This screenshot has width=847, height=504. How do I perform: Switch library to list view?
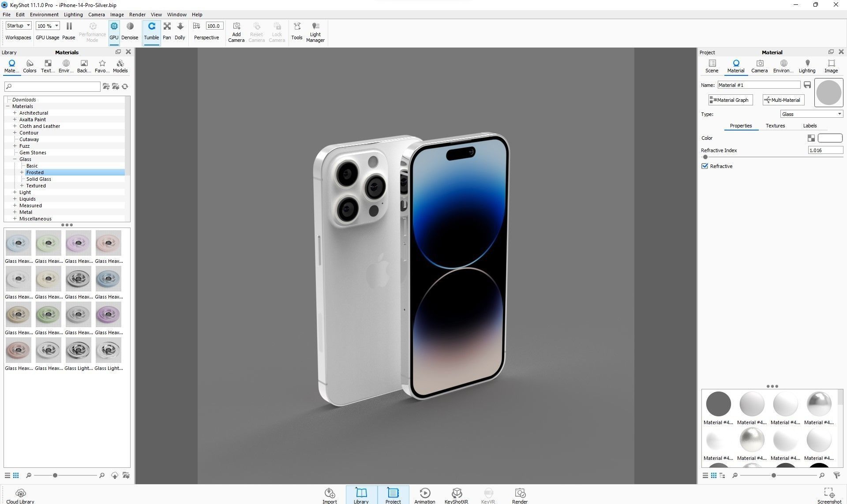click(x=7, y=475)
